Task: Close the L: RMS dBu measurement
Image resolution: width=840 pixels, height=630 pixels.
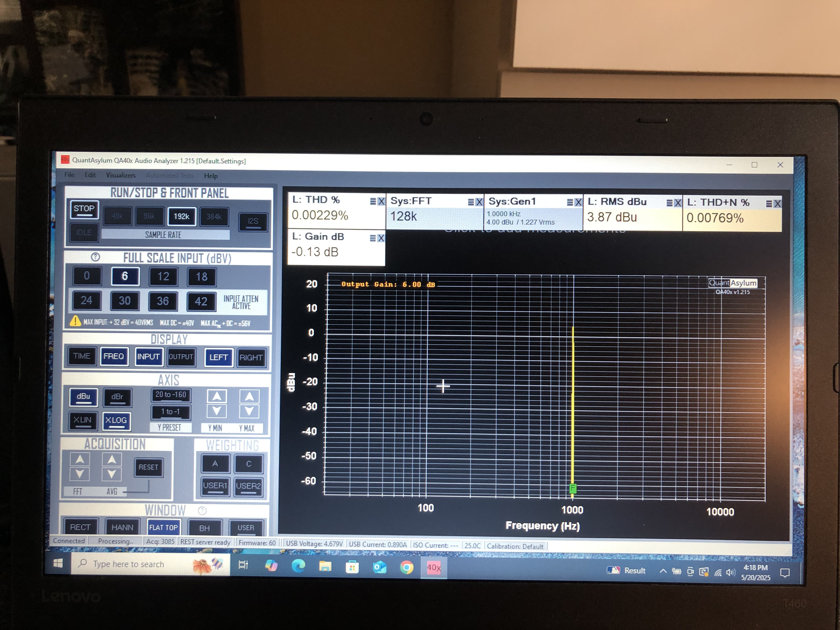Action: pyautogui.click(x=678, y=203)
